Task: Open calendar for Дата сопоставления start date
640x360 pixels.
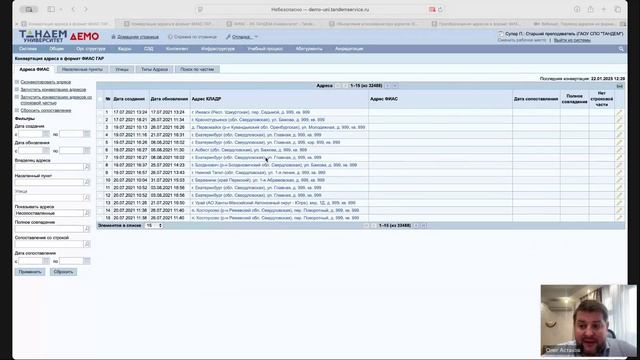Action: pos(46,261)
